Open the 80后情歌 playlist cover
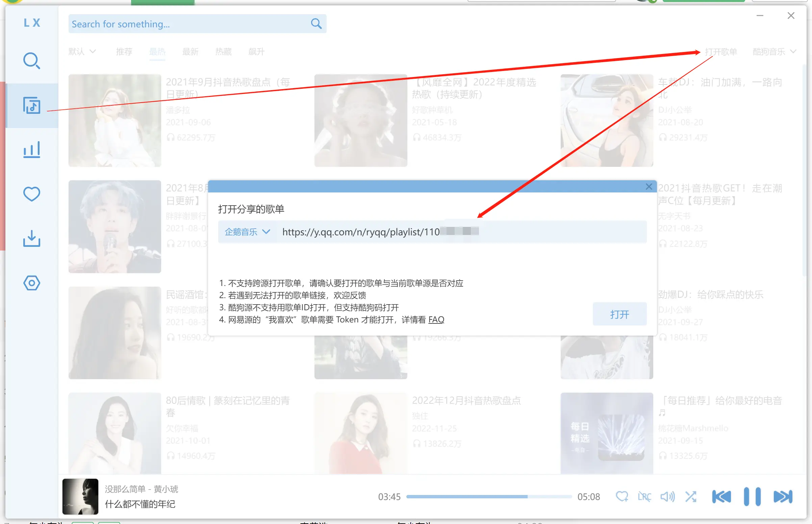Image resolution: width=812 pixels, height=524 pixels. point(115,434)
